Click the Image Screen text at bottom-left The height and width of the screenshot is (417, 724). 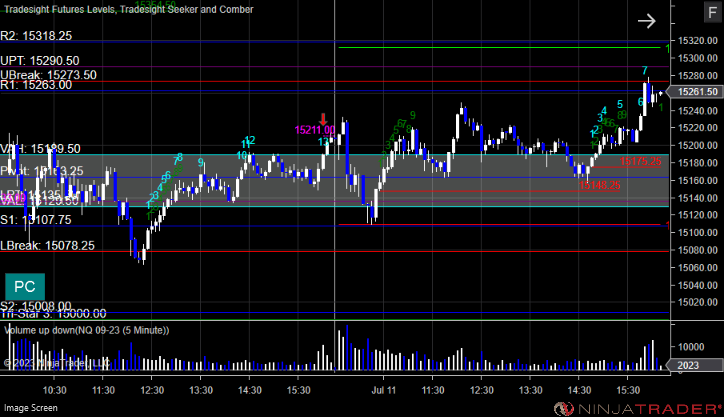(x=31, y=408)
